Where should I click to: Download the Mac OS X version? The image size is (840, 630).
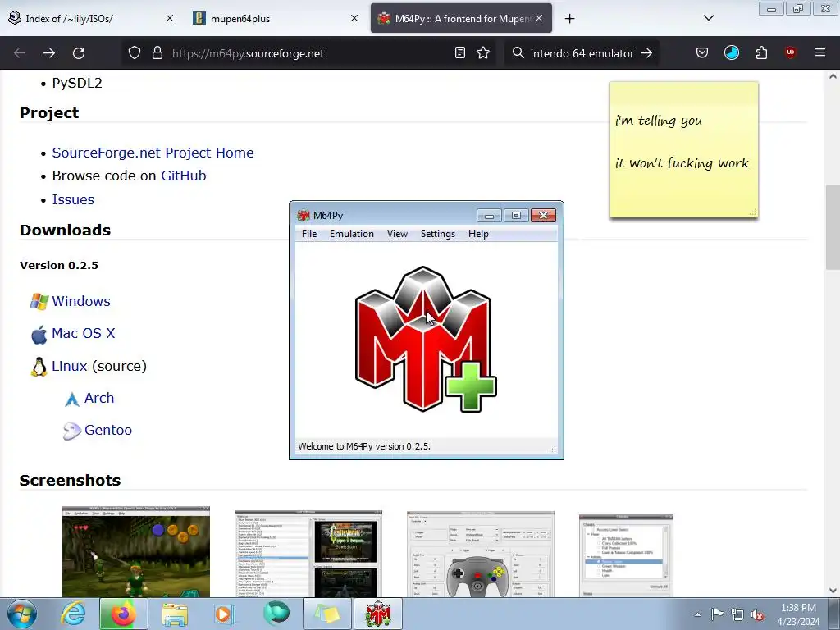[x=83, y=333]
